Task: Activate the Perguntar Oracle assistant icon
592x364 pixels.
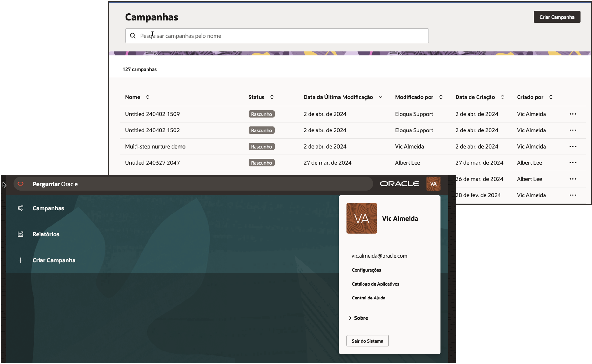Action: pos(20,184)
